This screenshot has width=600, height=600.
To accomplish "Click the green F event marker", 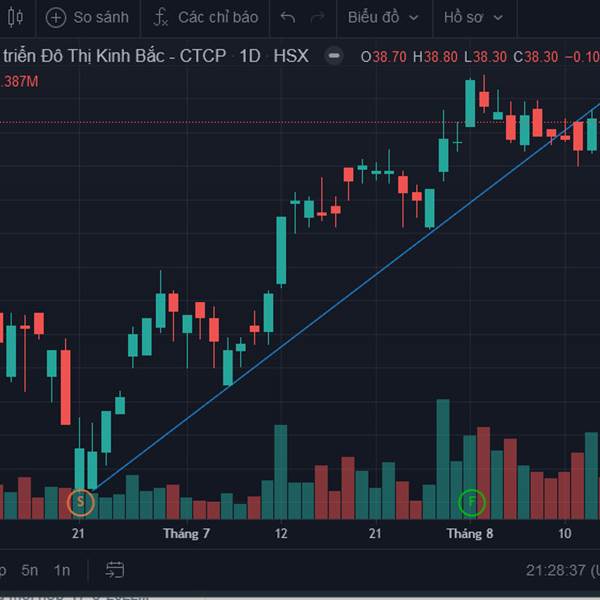I will (x=472, y=502).
